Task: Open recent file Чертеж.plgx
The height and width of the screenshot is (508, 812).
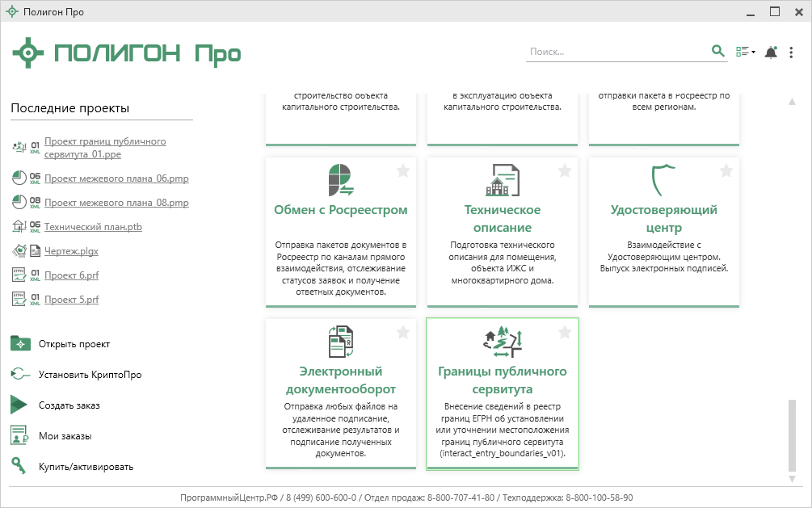Action: [x=71, y=251]
